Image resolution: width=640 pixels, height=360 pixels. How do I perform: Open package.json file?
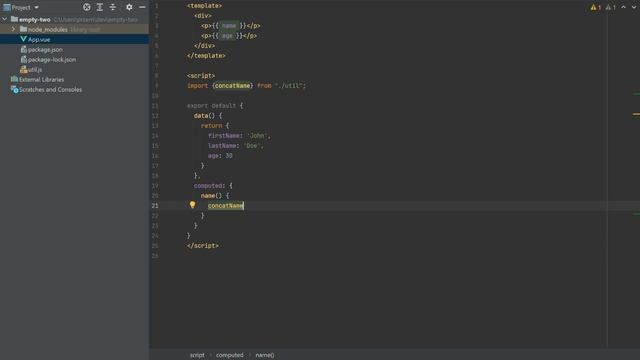pyautogui.click(x=45, y=49)
